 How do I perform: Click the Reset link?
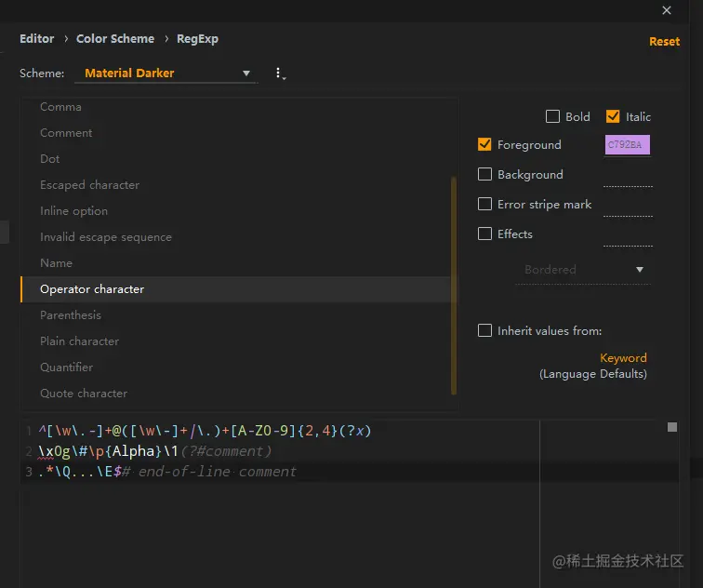664,42
